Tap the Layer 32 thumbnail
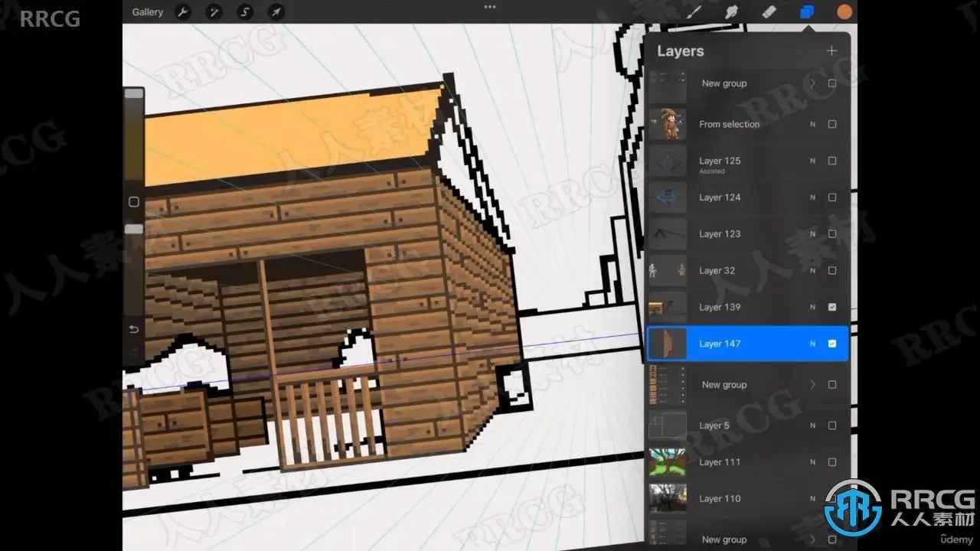The height and width of the screenshot is (551, 980). tap(668, 270)
